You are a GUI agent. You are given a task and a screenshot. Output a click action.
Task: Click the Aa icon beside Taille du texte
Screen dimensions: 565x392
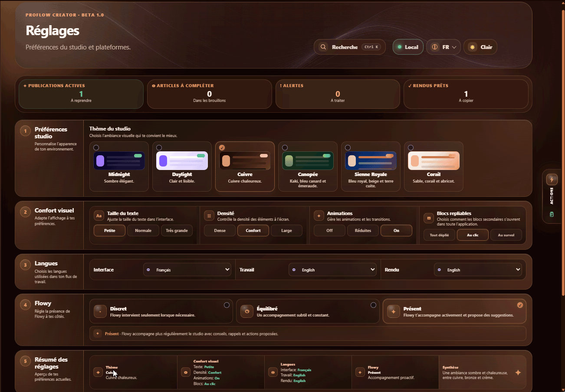pyautogui.click(x=99, y=216)
